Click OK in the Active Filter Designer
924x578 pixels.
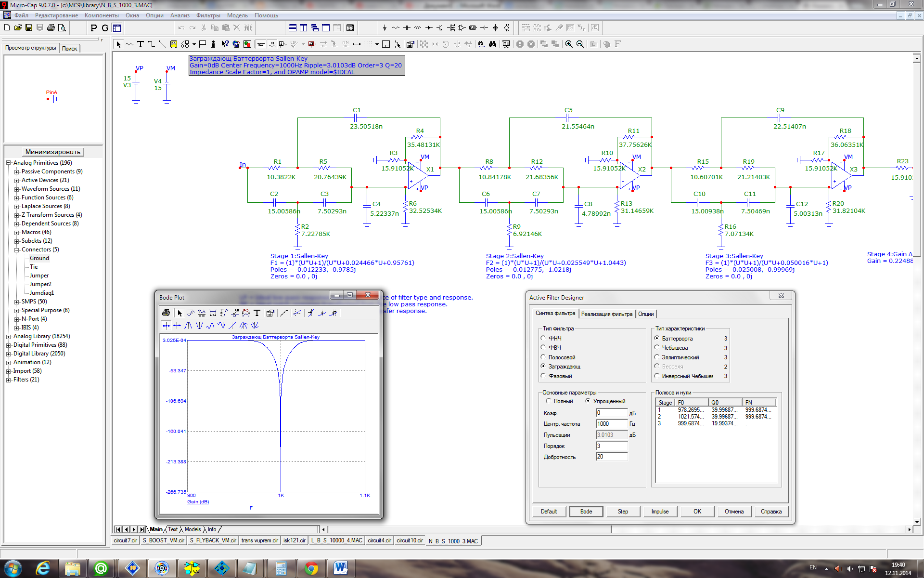(697, 512)
